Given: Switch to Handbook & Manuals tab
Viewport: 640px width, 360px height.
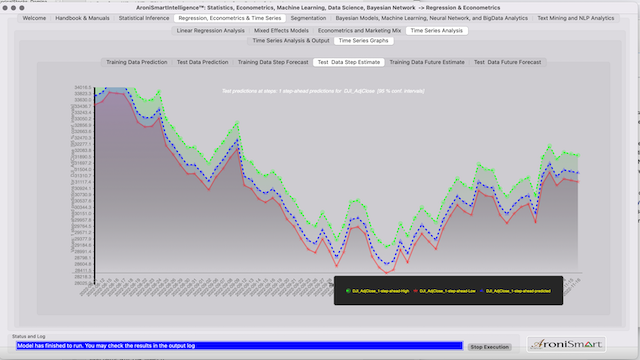Looking at the screenshot, I should (x=82, y=18).
